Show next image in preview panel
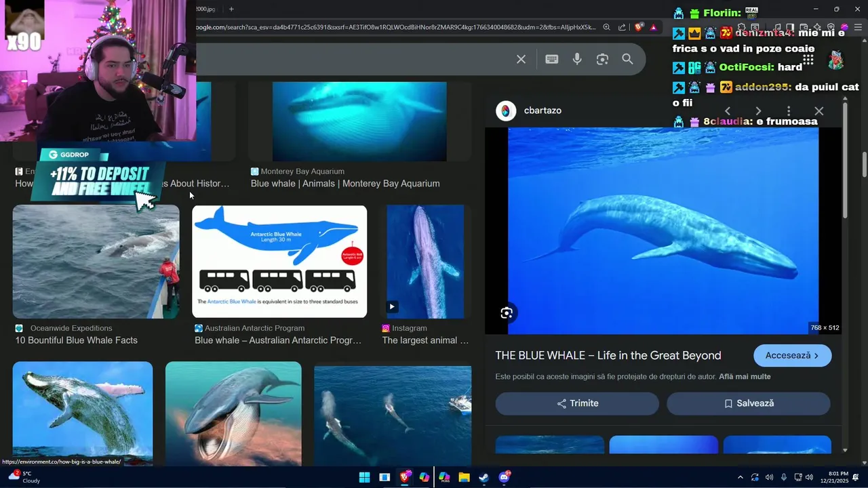 pyautogui.click(x=758, y=110)
